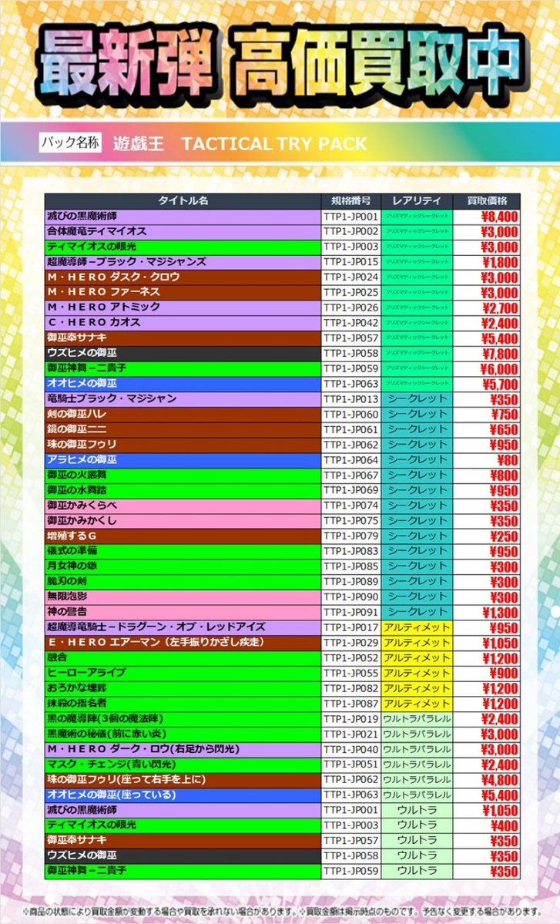Select the 融合 title cell
Screen dimensions: 560x924
[x=183, y=657]
